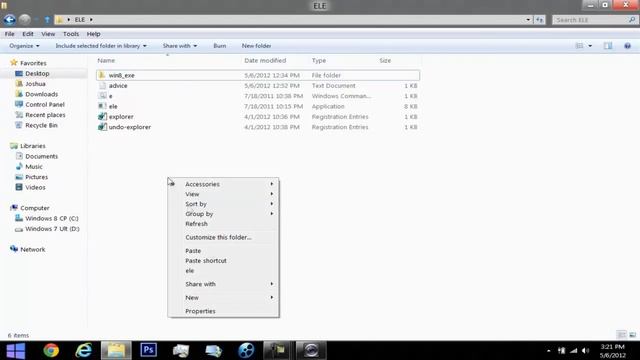Select the e command script icon
Viewport: 640px width, 360px height.
click(x=102, y=96)
